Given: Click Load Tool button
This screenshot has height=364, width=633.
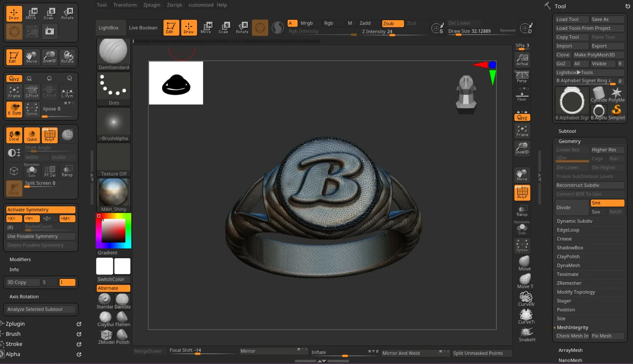Looking at the screenshot, I should 571,19.
